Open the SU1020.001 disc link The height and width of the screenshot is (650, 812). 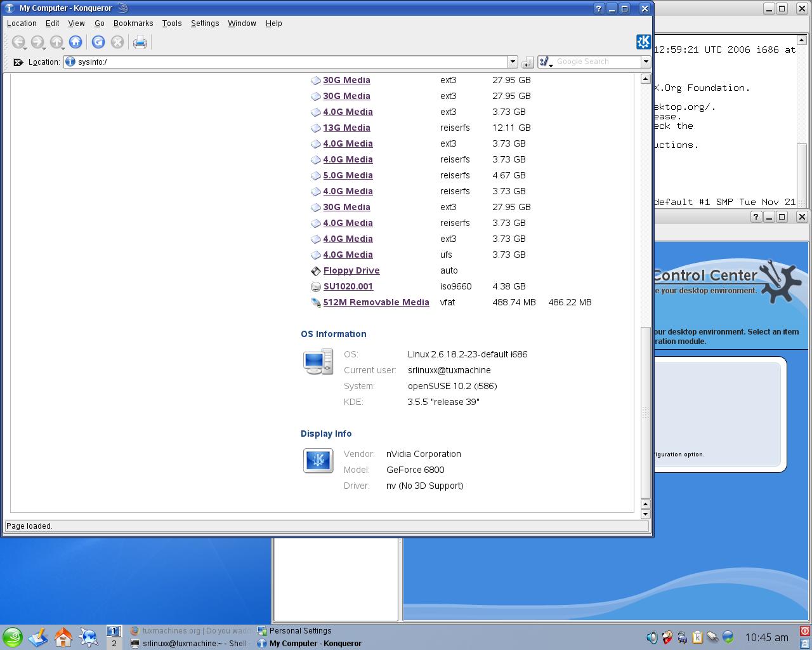click(x=348, y=286)
